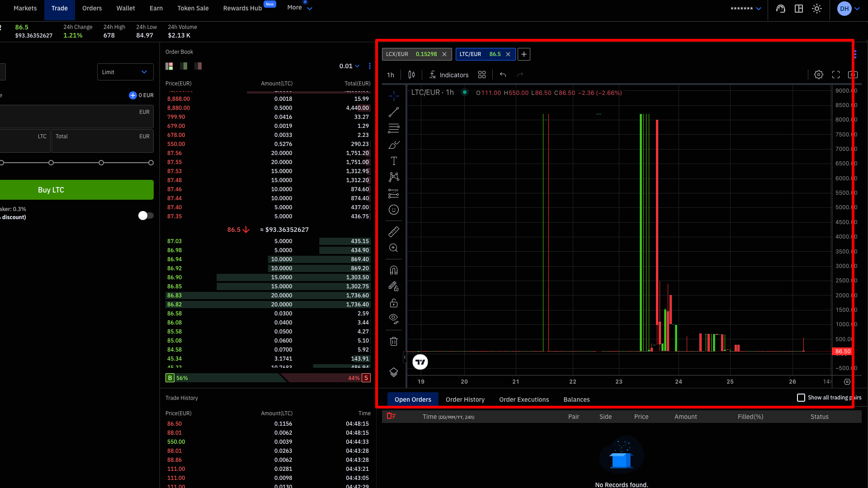Viewport: 868px width, 488px height.
Task: Open the Fibonacci retracement tools
Action: coord(394,128)
